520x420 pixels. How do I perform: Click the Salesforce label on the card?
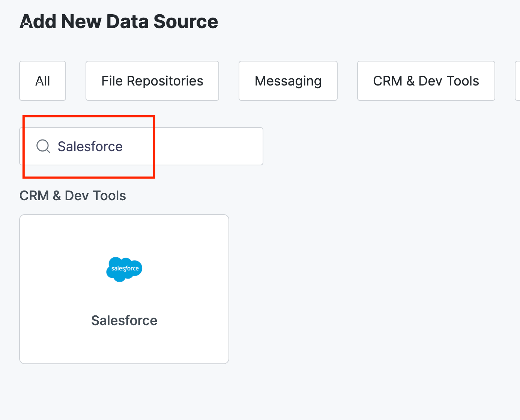tap(124, 321)
